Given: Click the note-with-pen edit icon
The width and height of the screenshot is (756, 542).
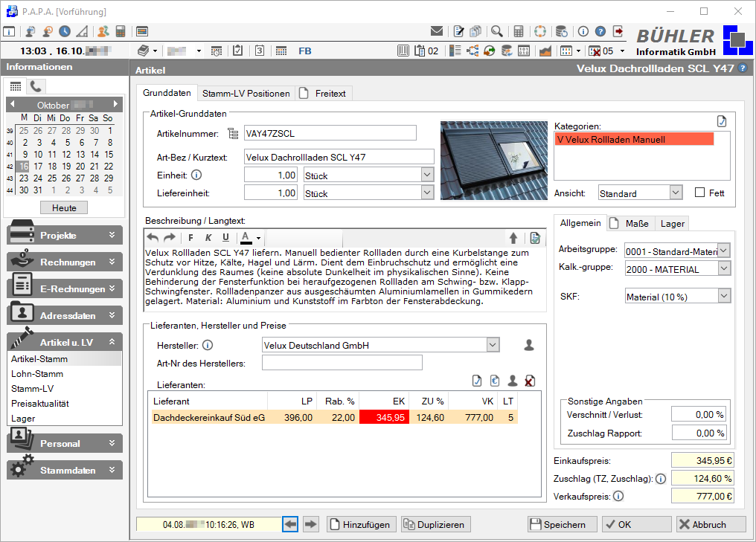Looking at the screenshot, I should coord(458,31).
